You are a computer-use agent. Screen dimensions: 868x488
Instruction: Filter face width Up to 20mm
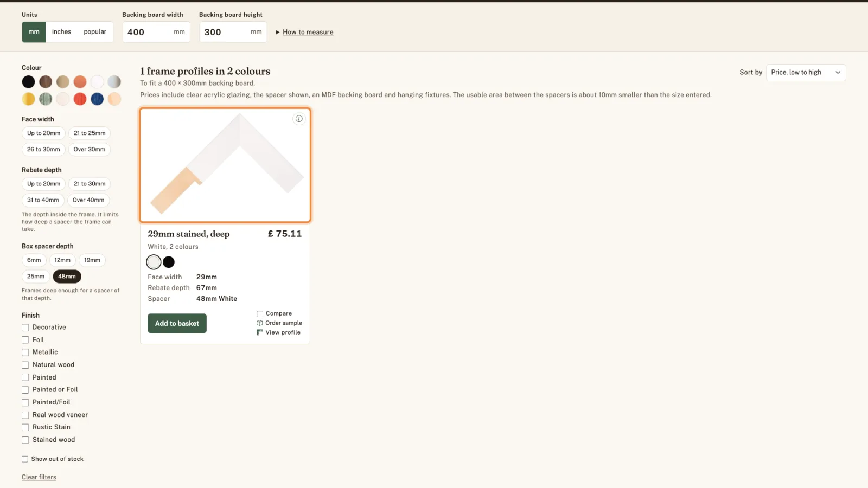tap(44, 133)
